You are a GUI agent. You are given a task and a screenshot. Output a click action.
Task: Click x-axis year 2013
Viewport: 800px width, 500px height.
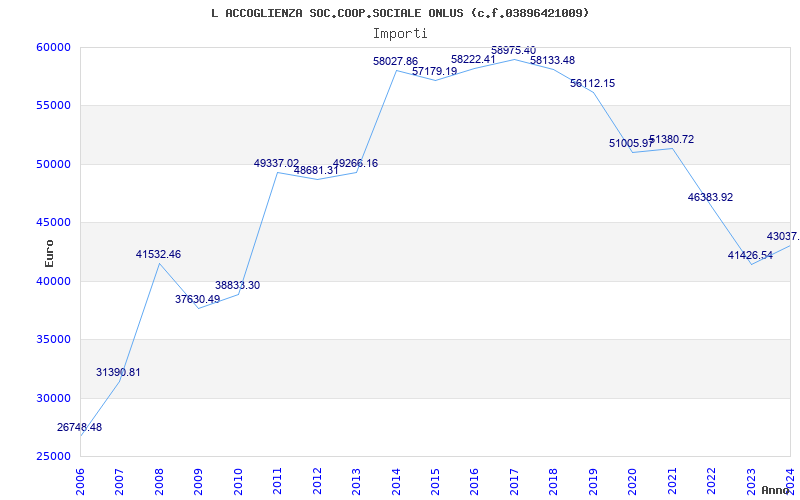pos(357,482)
